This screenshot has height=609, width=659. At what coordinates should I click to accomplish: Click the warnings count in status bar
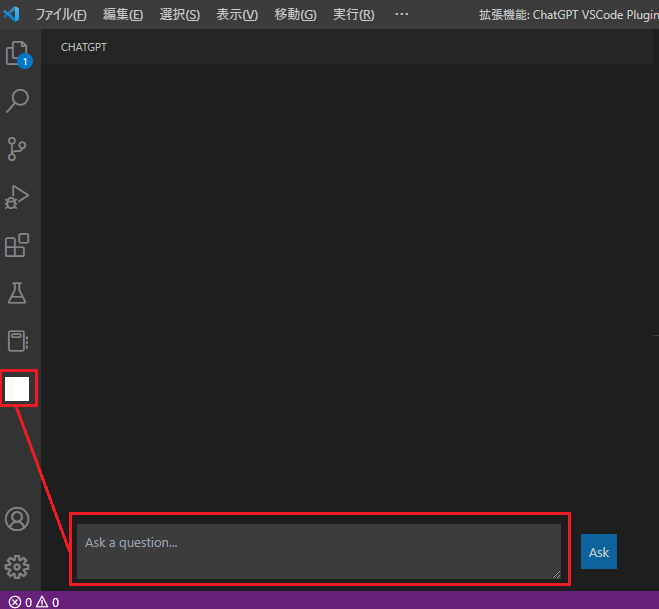pos(47,602)
